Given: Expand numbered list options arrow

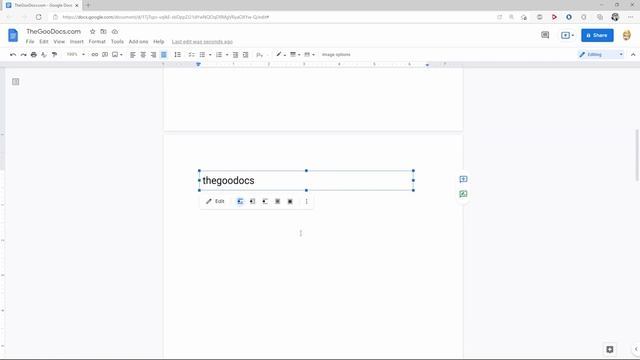Looking at the screenshot, I should [227, 55].
